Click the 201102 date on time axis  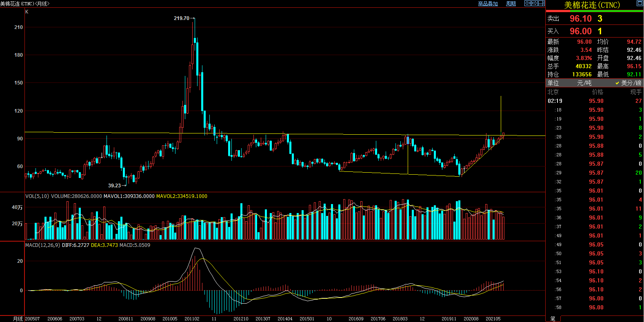click(192, 319)
